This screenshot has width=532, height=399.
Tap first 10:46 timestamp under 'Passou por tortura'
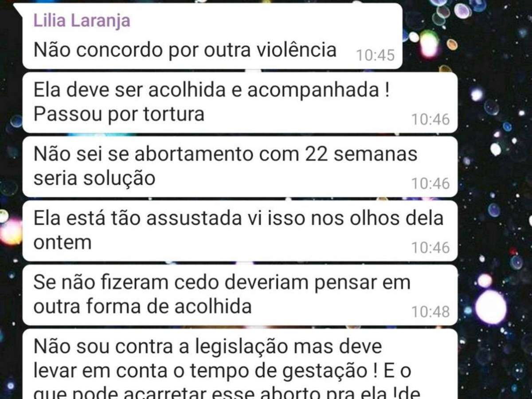(430, 119)
